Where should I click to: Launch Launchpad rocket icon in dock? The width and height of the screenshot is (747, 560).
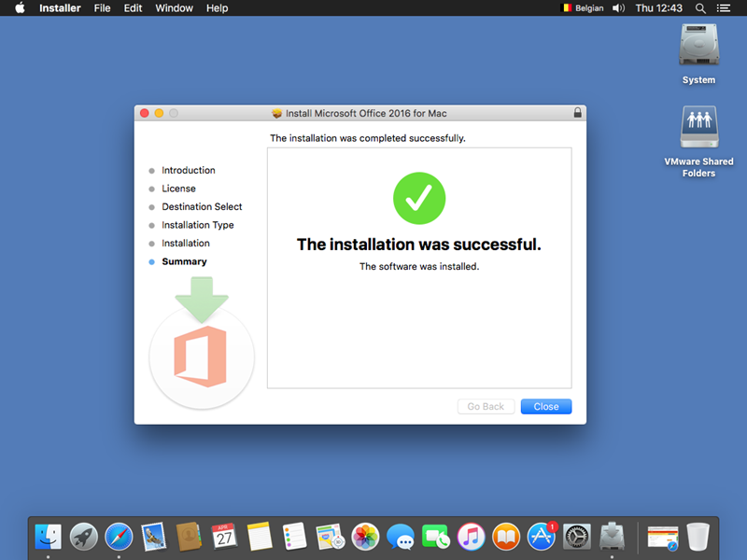[83, 537]
